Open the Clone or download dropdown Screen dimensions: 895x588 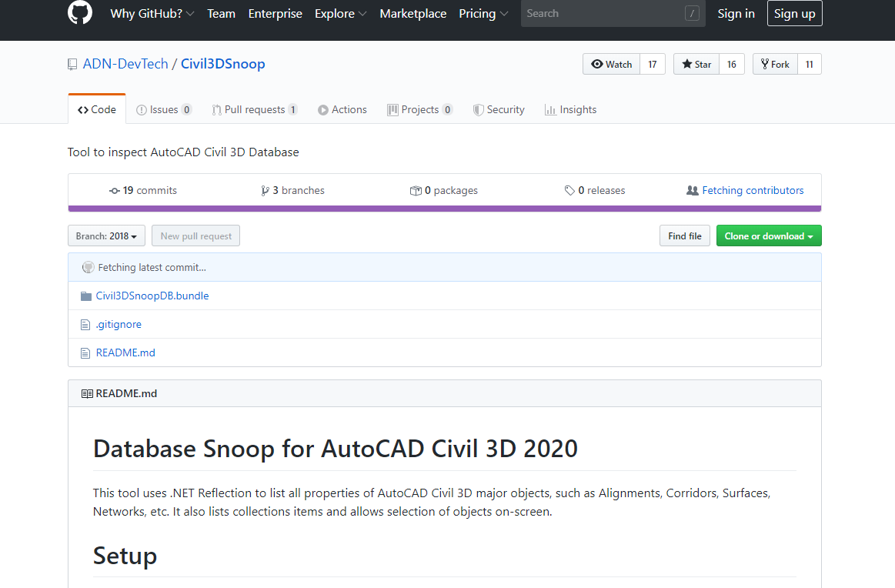click(x=768, y=236)
